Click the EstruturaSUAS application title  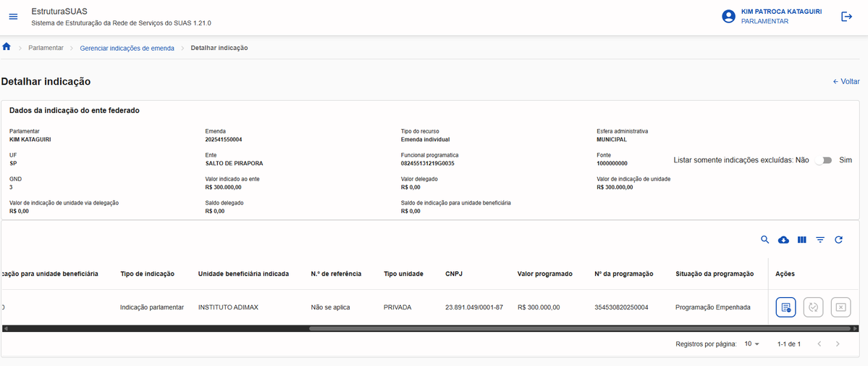tap(59, 12)
